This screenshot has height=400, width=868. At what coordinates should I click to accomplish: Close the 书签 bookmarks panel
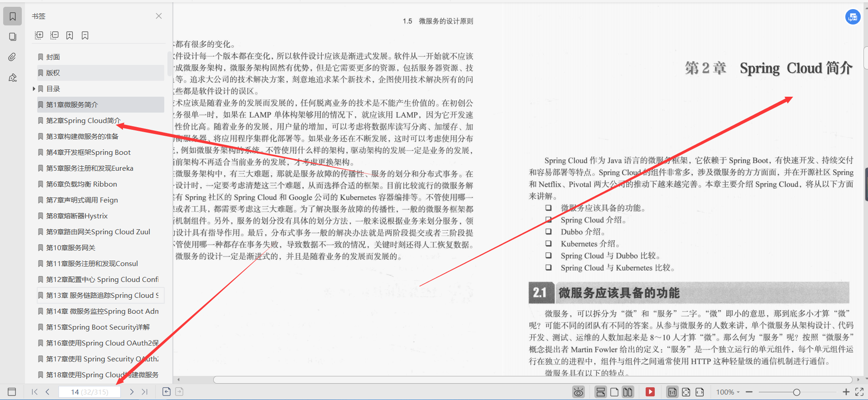point(159,16)
